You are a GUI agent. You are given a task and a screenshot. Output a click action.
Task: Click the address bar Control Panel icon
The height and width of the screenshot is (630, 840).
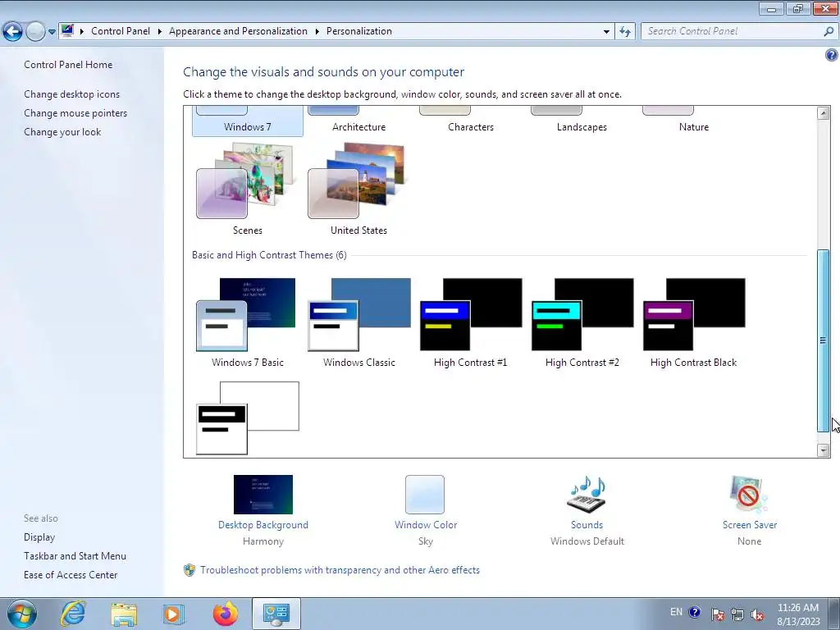(x=67, y=30)
